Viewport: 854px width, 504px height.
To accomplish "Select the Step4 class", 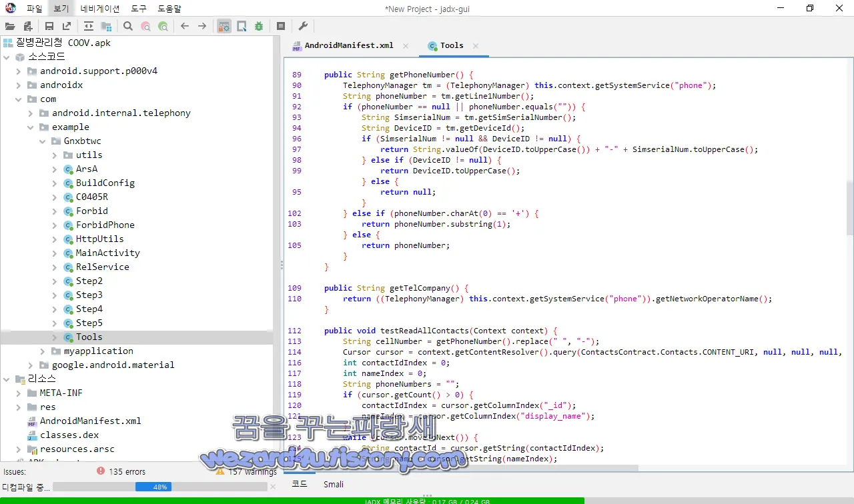I will click(x=89, y=309).
